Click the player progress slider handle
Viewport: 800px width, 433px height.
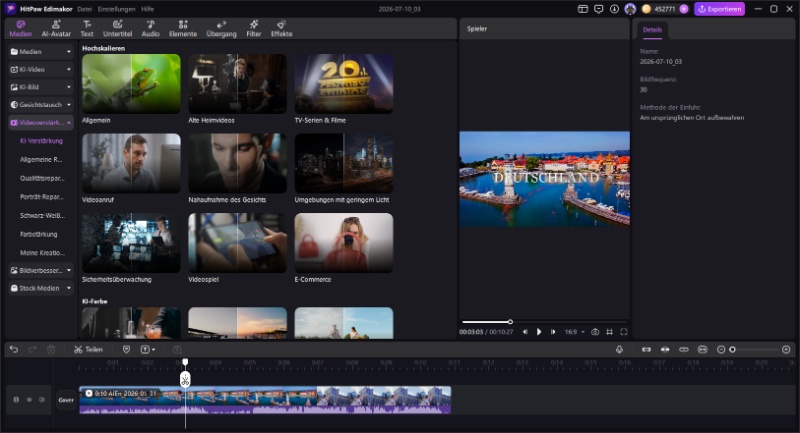510,322
